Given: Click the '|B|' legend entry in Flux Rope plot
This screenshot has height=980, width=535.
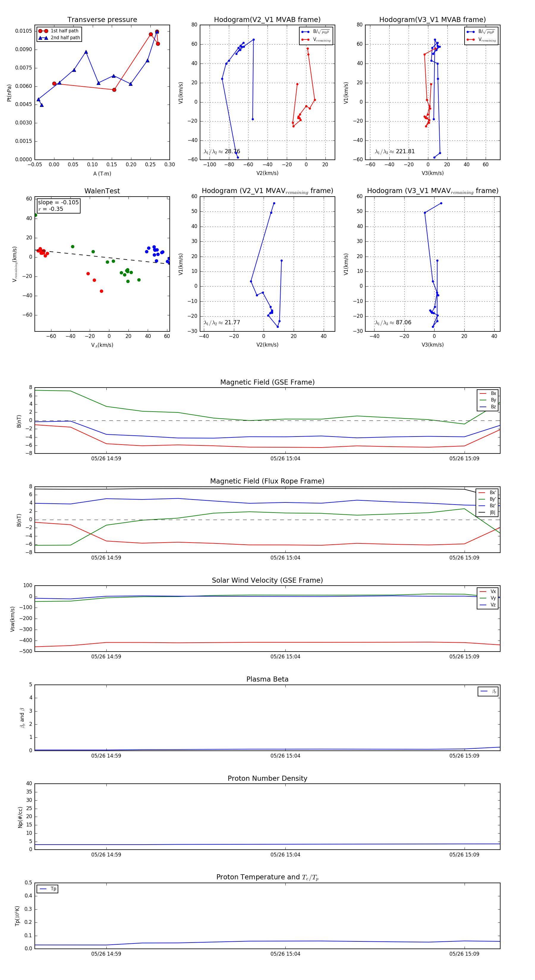Looking at the screenshot, I should click(x=487, y=513).
